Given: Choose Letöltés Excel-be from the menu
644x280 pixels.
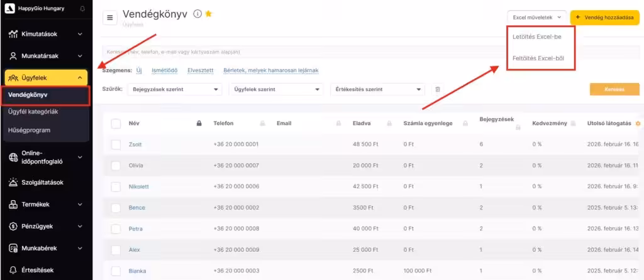Looking at the screenshot, I should 537,36.
